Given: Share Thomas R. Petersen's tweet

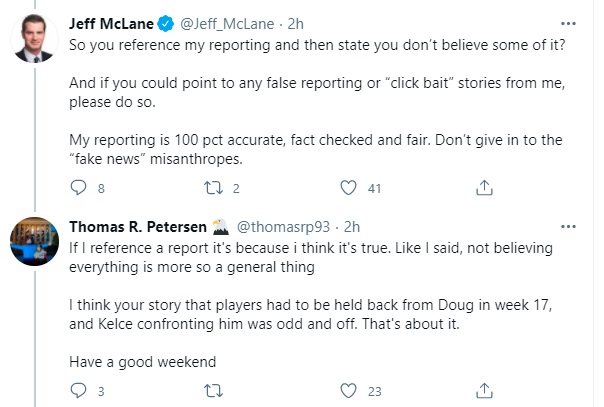Looking at the screenshot, I should 483,391.
